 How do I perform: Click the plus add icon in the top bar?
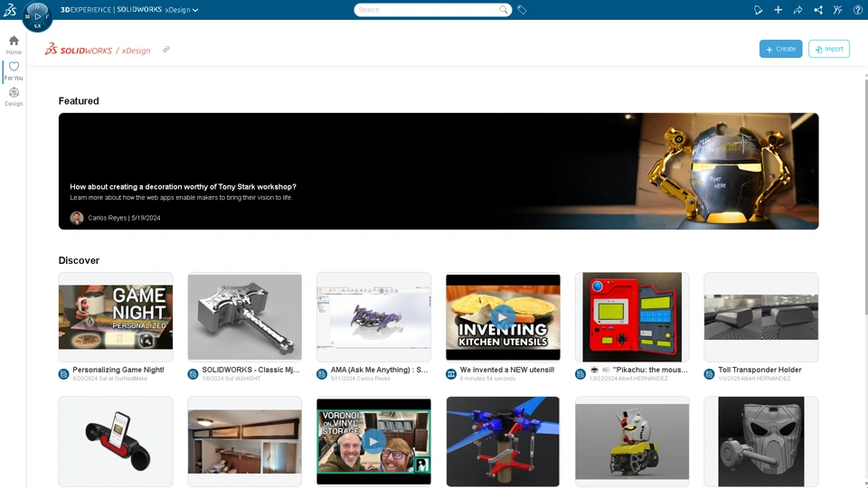778,10
